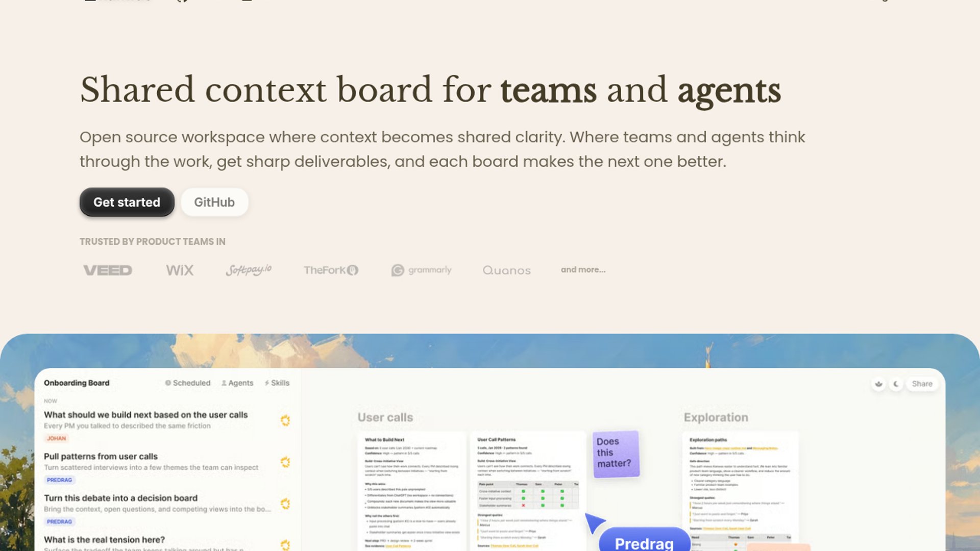Click the spinner icon beside 'Turn this debate into a decision board'
The width and height of the screenshot is (980, 551).
(285, 504)
